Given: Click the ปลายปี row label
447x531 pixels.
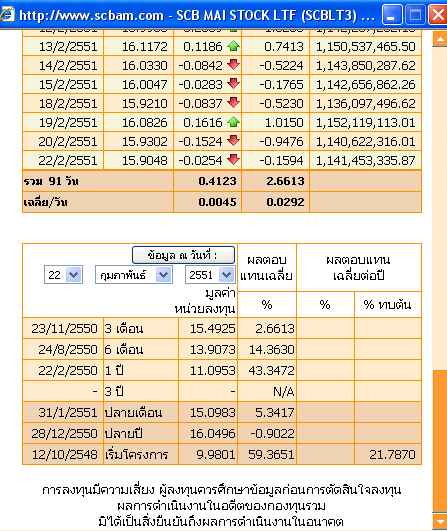Looking at the screenshot, I should click(x=124, y=433).
